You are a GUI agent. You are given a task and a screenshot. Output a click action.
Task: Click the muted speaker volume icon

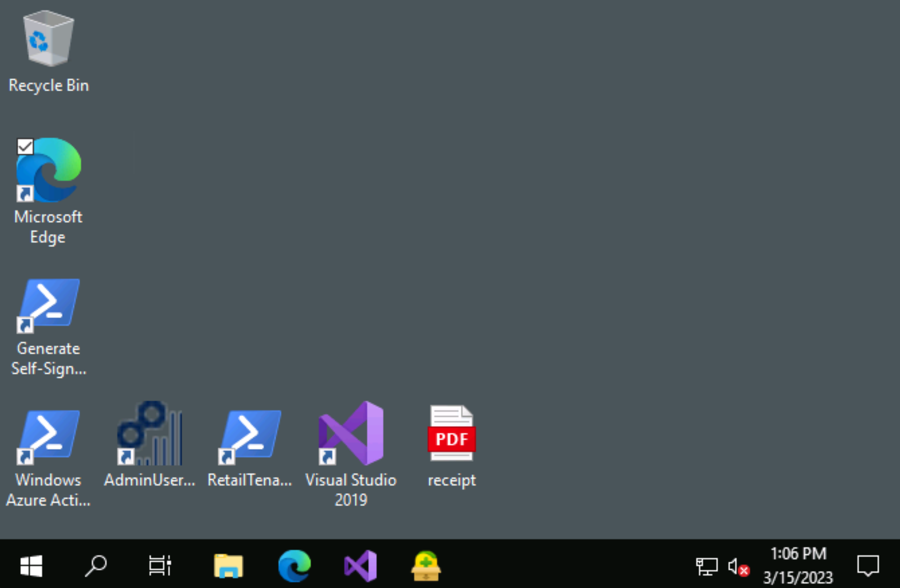coord(737,567)
